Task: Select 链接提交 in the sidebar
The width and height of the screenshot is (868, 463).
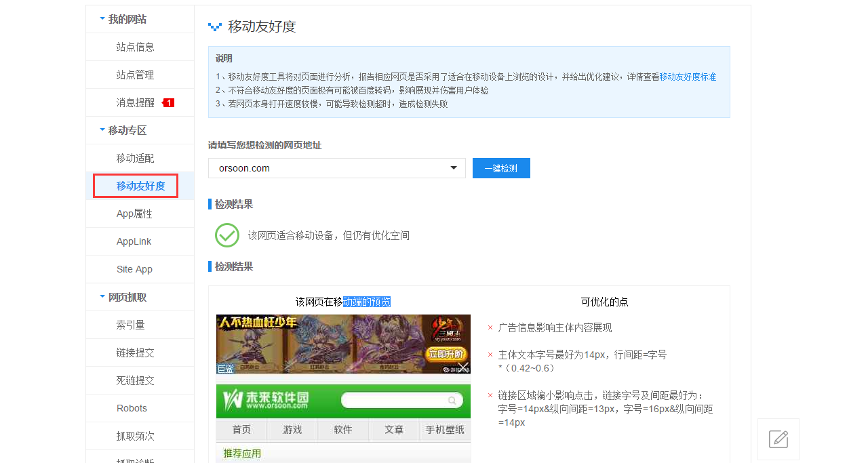Action: click(x=135, y=353)
